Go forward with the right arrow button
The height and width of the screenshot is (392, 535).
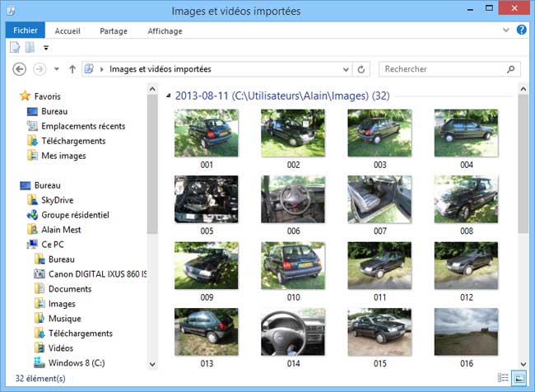click(x=40, y=69)
